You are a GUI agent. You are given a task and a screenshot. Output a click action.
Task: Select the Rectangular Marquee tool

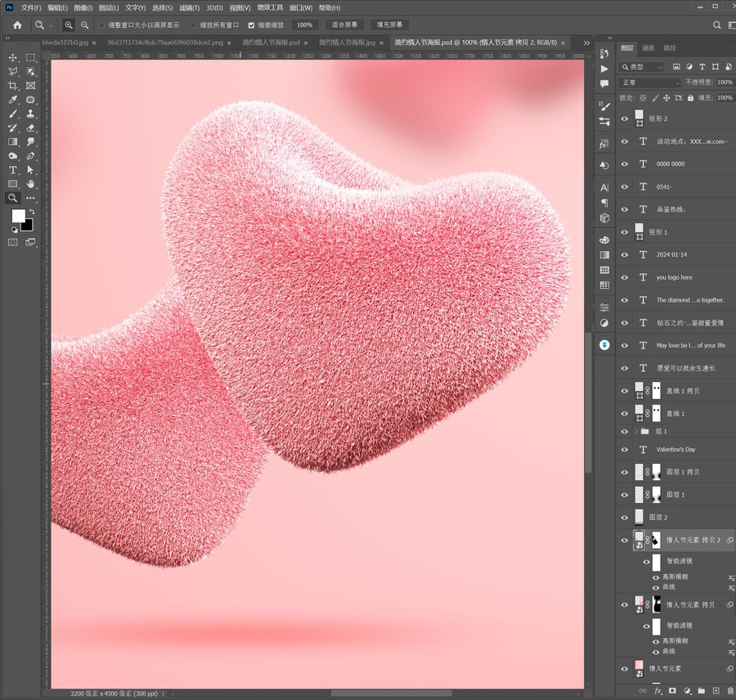30,58
